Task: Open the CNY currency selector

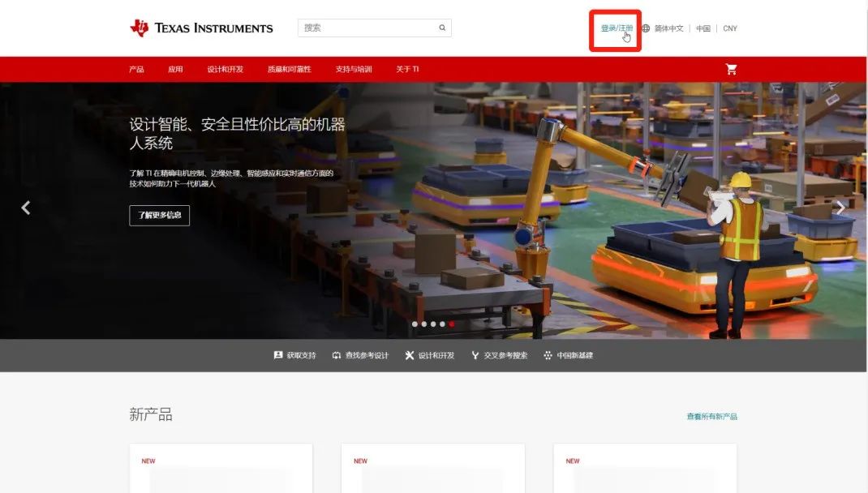Action: pos(729,28)
